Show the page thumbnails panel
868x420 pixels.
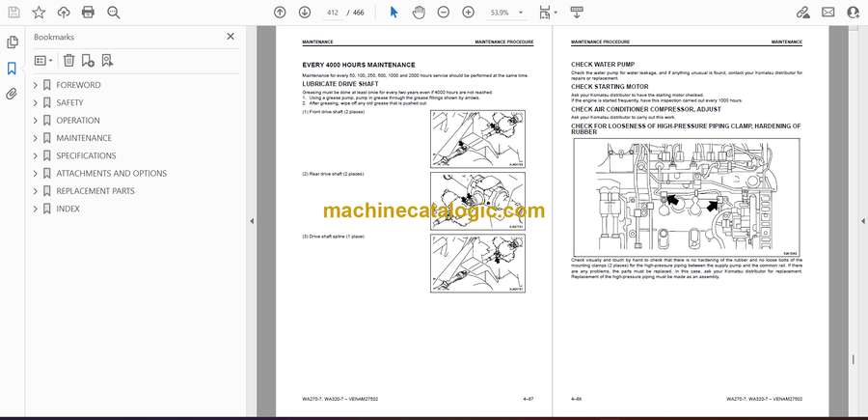(12, 42)
